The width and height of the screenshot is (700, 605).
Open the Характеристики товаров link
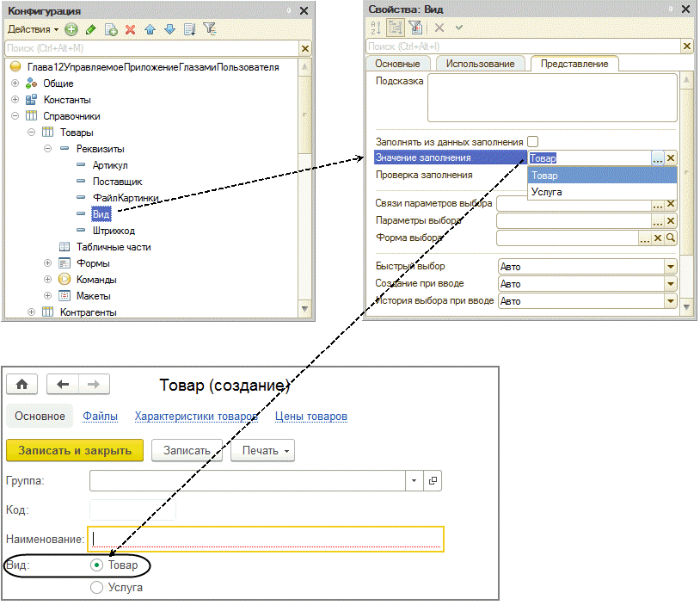196,416
